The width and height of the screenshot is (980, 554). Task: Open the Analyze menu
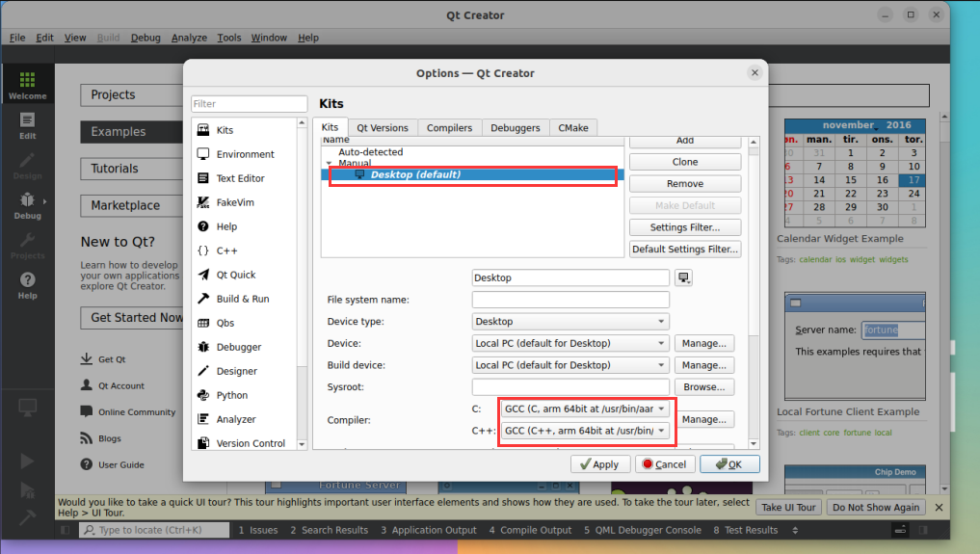(x=189, y=38)
